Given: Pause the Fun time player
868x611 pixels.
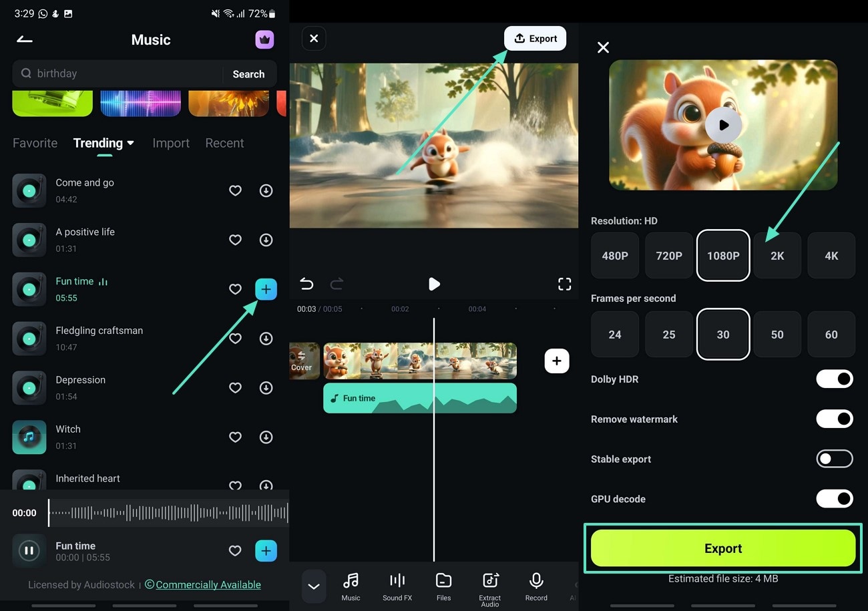Looking at the screenshot, I should click(x=29, y=551).
